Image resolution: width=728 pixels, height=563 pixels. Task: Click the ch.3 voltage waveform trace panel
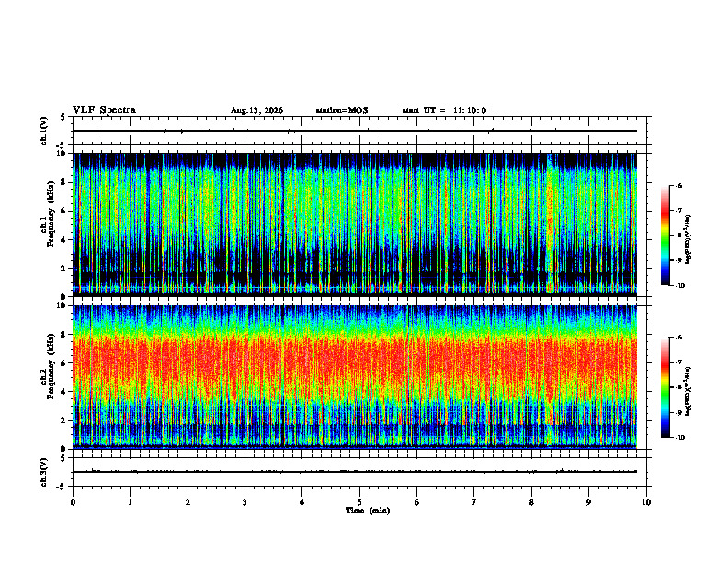coord(359,472)
